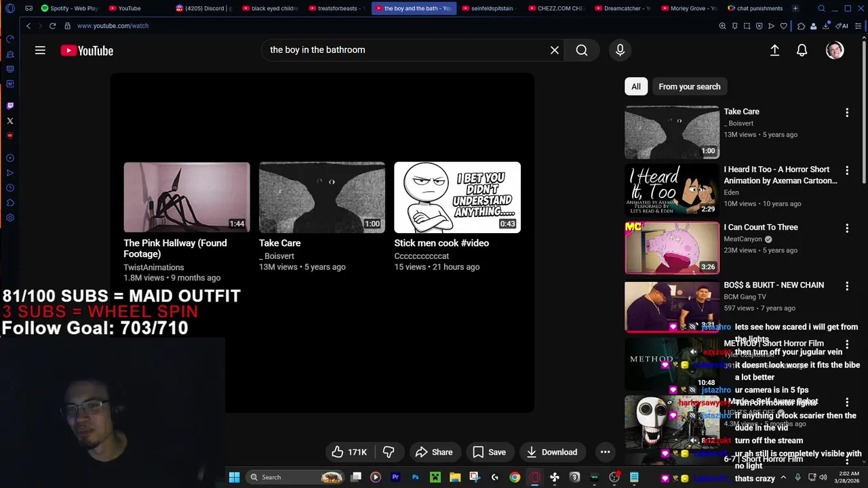Image resolution: width=868 pixels, height=488 pixels.
Task: Open I Can Count To Three thumbnail
Action: (x=672, y=247)
